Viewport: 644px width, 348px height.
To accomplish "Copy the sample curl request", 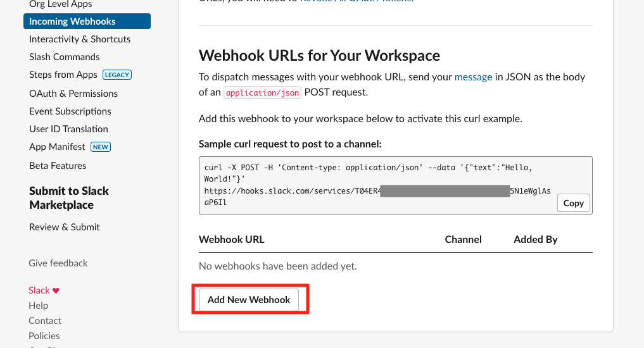I will (x=573, y=203).
